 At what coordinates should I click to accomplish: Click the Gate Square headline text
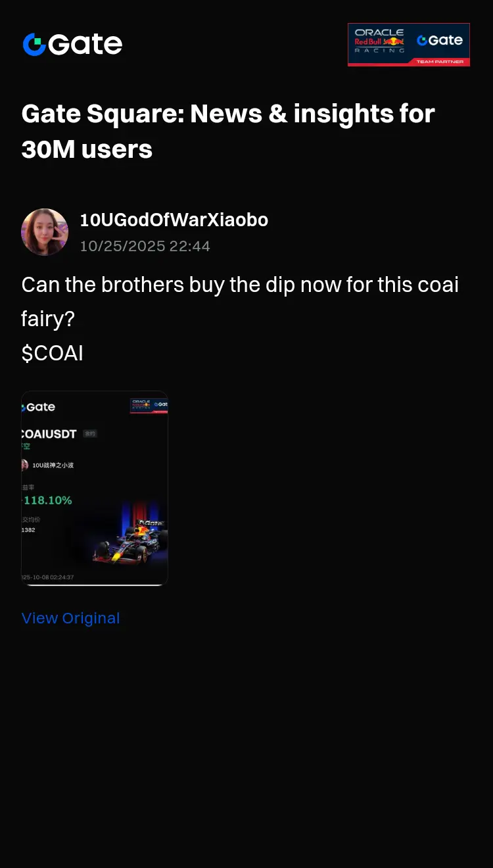click(x=228, y=132)
